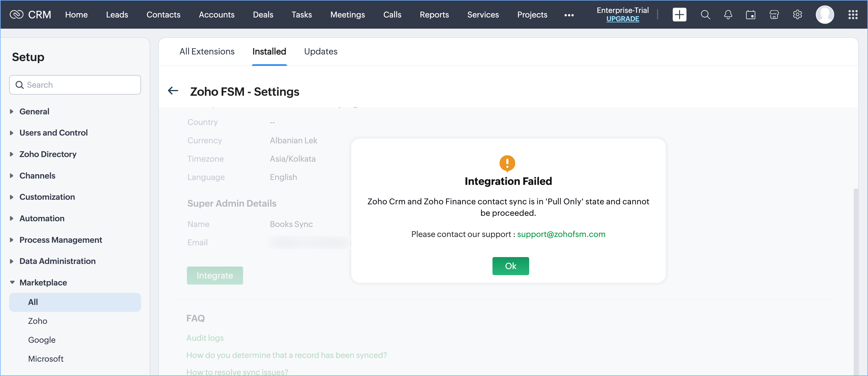Click the support@zohofsm.com email link

[x=561, y=234]
